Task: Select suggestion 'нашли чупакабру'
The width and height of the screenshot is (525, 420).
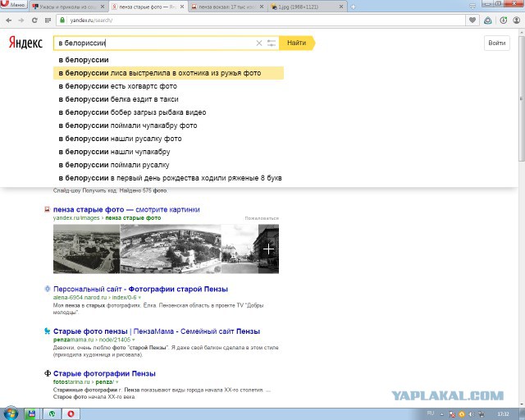Action: click(x=168, y=152)
